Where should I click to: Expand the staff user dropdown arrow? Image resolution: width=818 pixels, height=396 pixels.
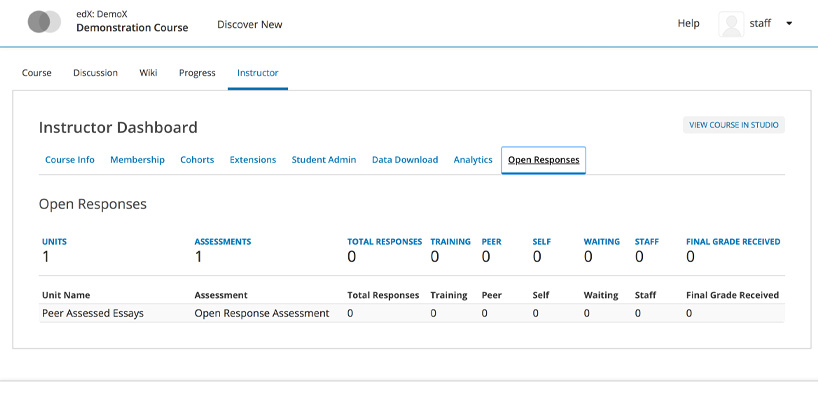click(x=789, y=23)
